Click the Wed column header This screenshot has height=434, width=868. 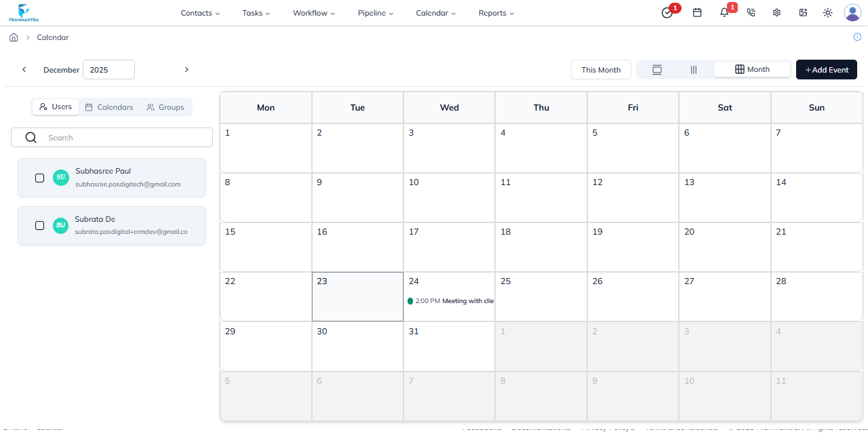[x=449, y=107]
